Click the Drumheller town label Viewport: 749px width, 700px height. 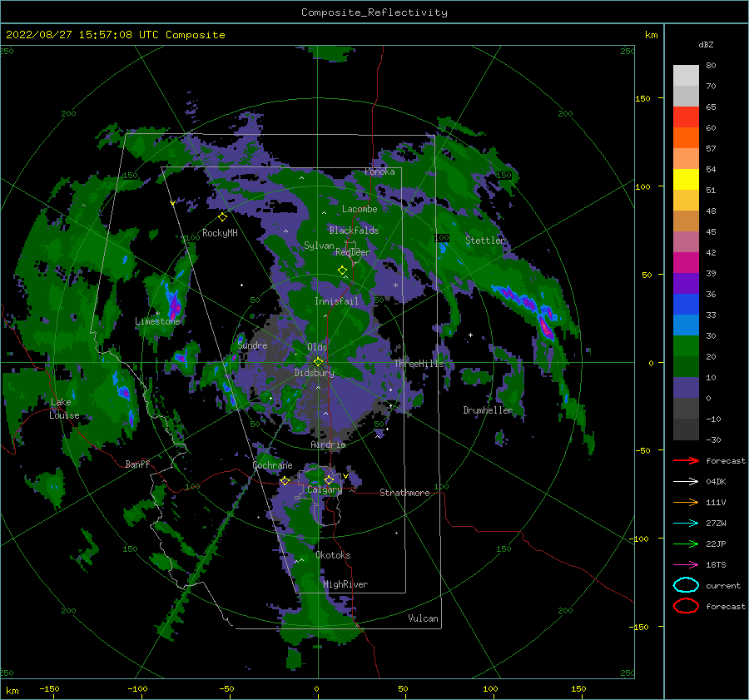(488, 410)
